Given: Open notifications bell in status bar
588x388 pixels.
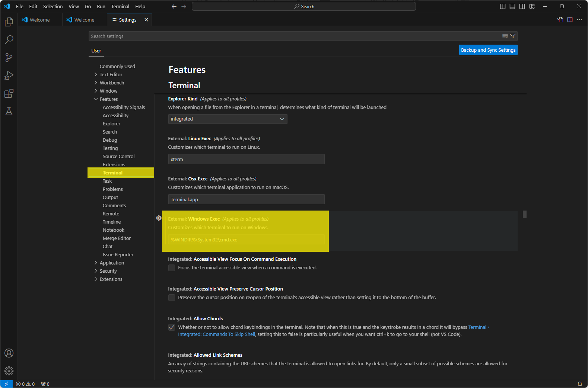Looking at the screenshot, I should 580,384.
